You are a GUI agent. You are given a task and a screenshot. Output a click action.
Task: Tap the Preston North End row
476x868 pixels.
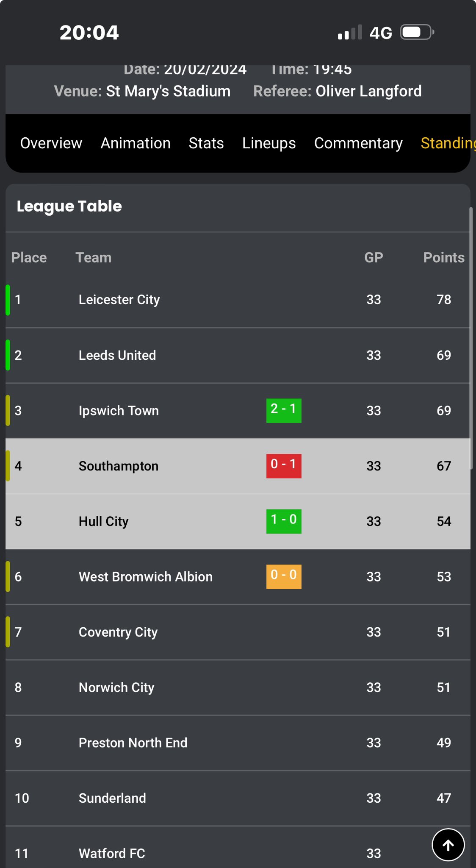coord(238,743)
